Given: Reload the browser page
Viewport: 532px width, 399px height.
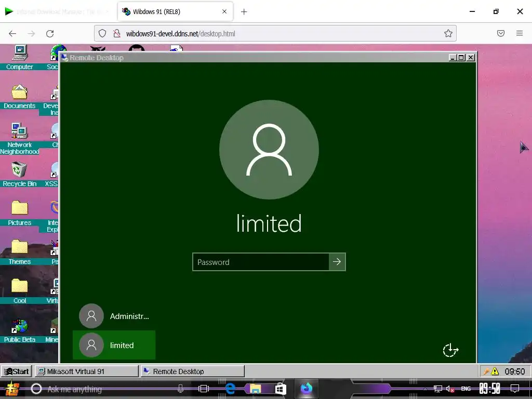Looking at the screenshot, I should coord(50,33).
